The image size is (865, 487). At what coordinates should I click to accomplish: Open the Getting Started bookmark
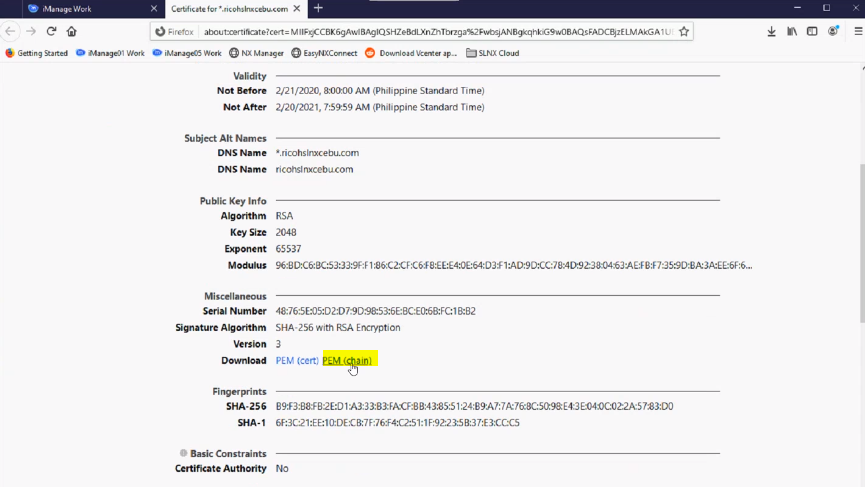tap(36, 53)
